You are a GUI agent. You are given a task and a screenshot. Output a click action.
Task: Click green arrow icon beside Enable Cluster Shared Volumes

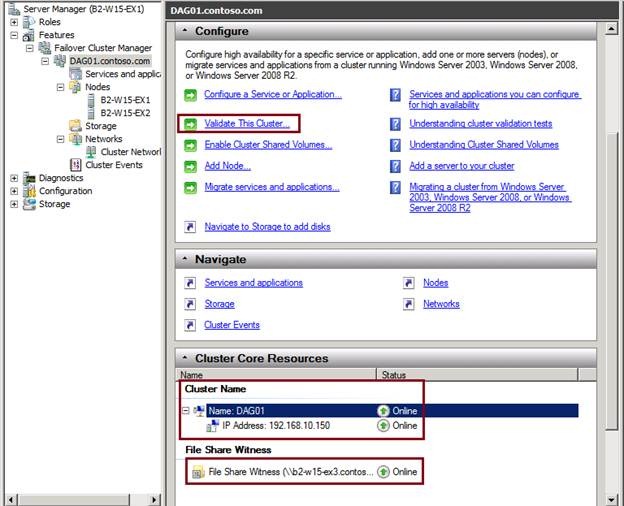[x=190, y=145]
